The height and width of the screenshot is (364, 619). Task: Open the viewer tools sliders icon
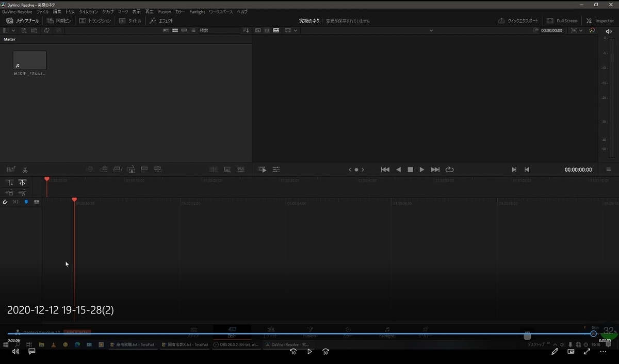(276, 169)
